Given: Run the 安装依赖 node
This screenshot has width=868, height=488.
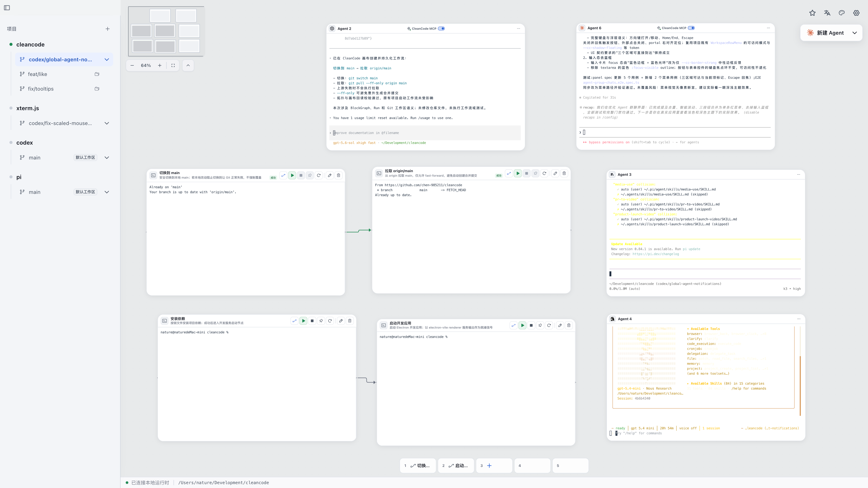Looking at the screenshot, I should [x=303, y=321].
